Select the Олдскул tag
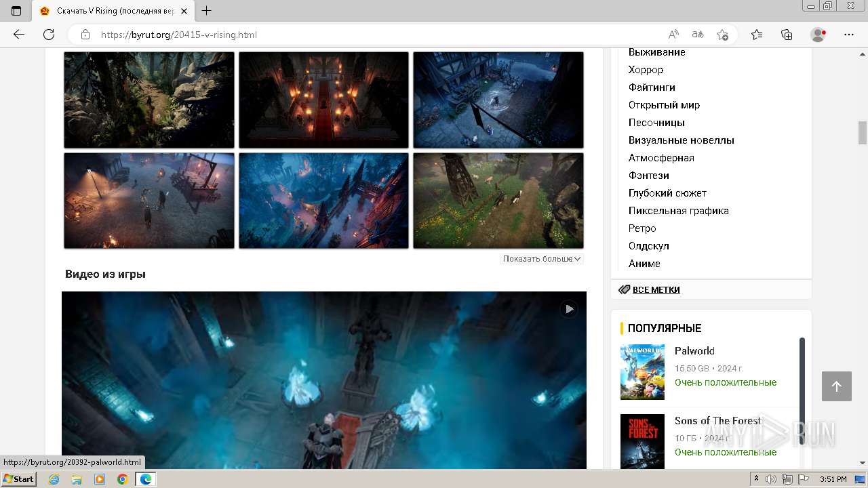868x488 pixels. point(648,246)
